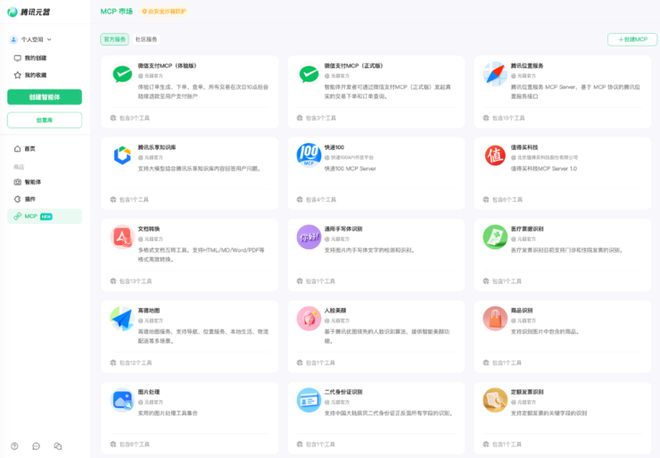This screenshot has width=660, height=458.
Task: Click the 人脸美颜 pink face icon
Action: click(309, 319)
